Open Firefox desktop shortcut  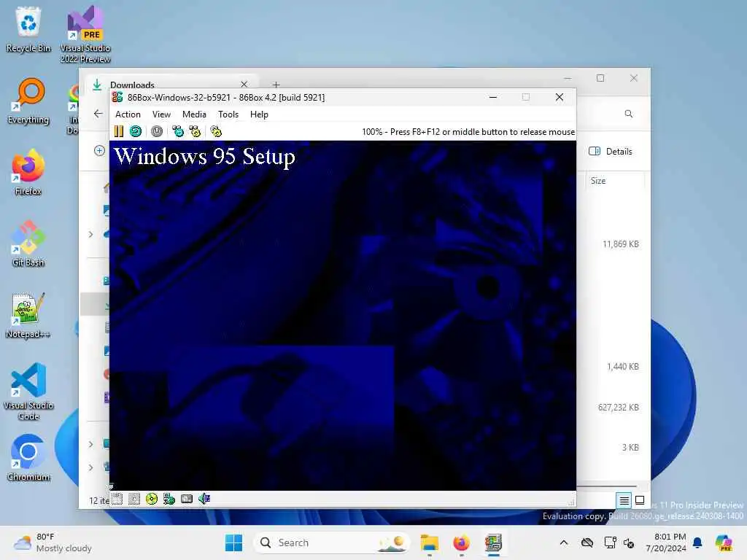click(x=28, y=172)
